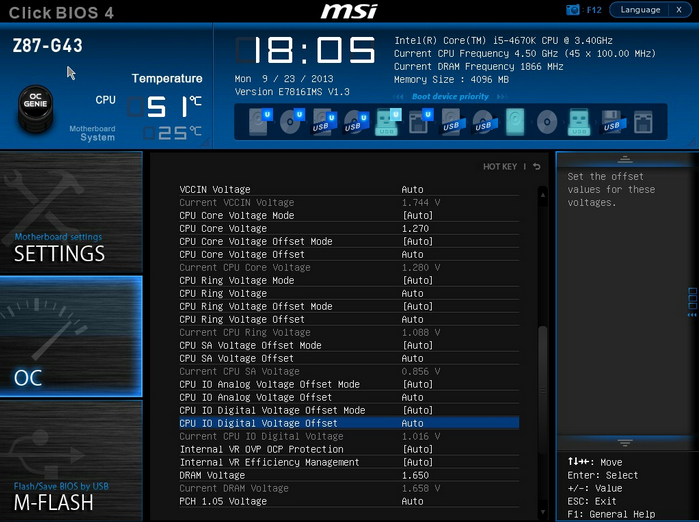Click the settings list scroll-down arrow

543,512
